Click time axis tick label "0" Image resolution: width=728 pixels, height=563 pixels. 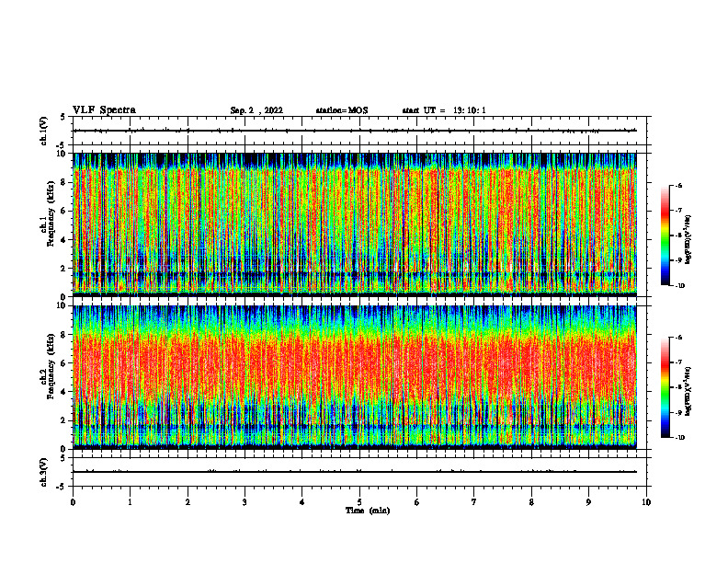point(73,502)
